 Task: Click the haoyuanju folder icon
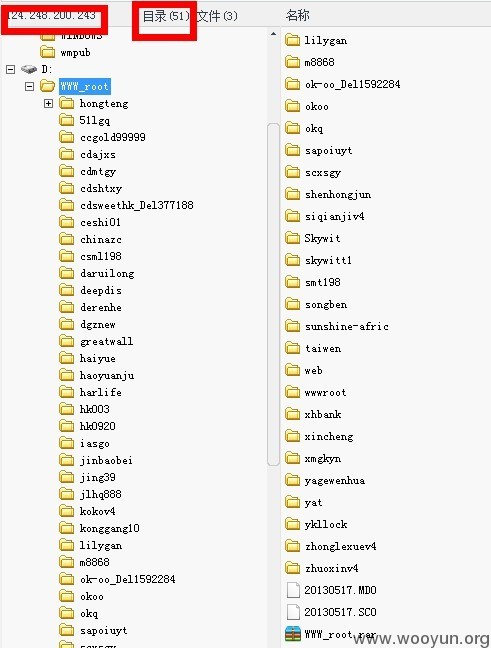(x=67, y=374)
